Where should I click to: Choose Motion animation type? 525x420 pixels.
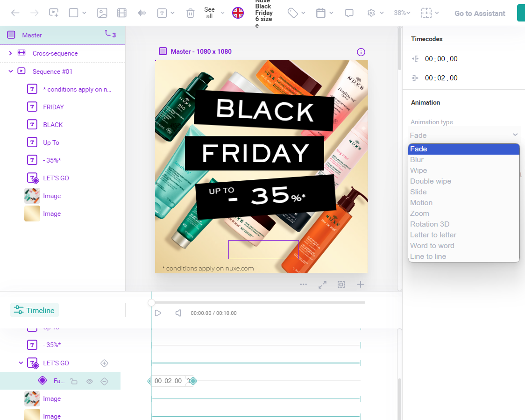[464, 203]
